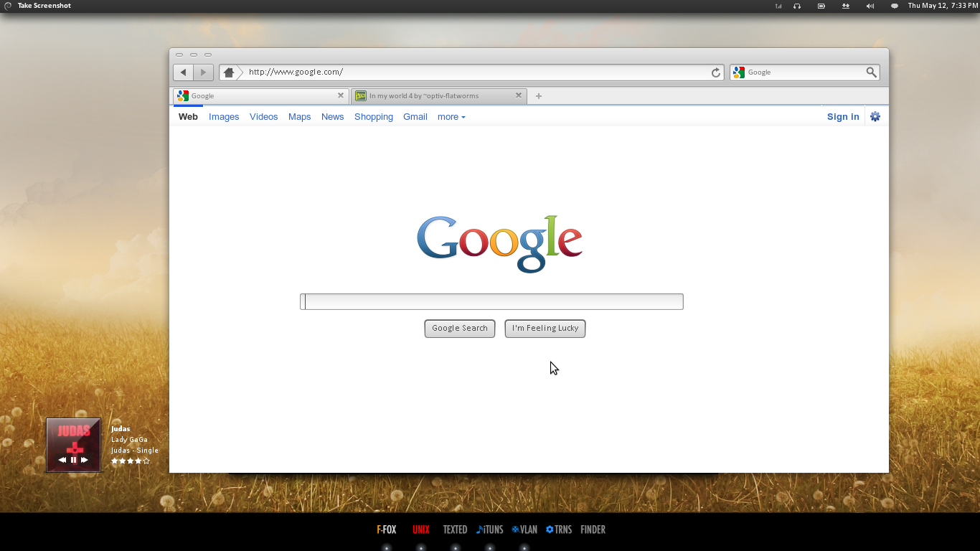The image size is (980, 551).
Task: Click the user switch icon in top panel
Action: 846,6
